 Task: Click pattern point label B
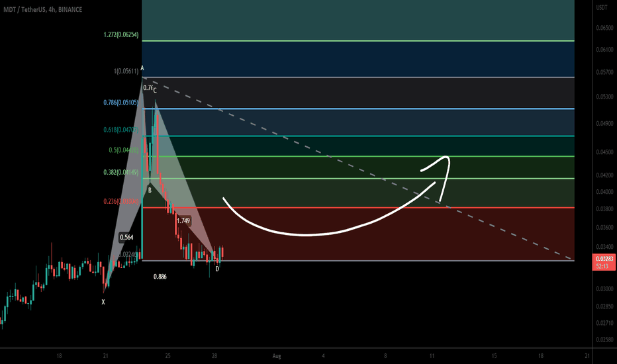tap(150, 191)
